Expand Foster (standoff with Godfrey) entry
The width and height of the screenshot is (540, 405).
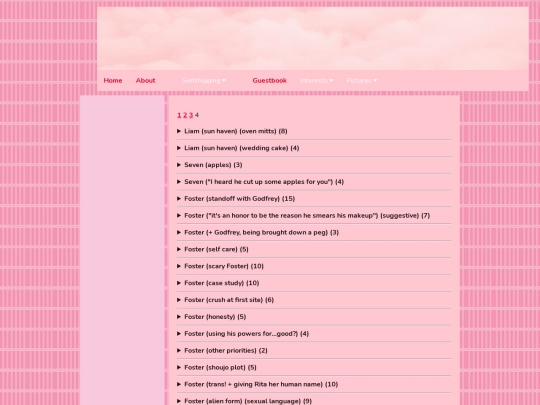[x=314, y=199]
